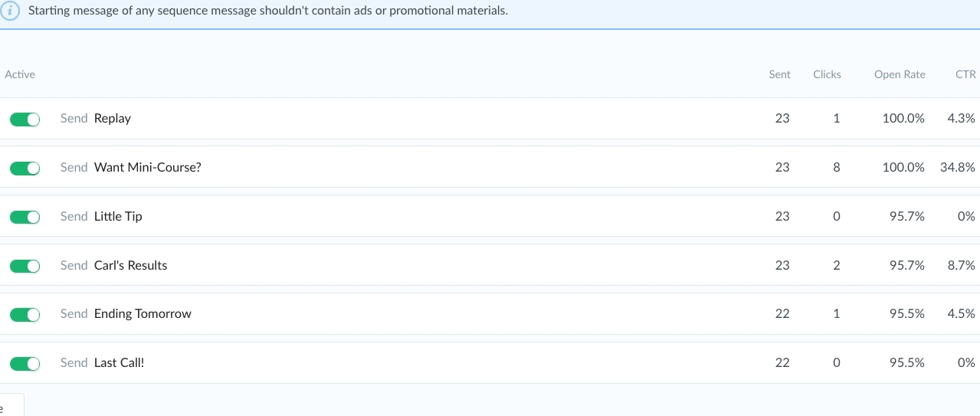Open the Last Call! message

119,362
